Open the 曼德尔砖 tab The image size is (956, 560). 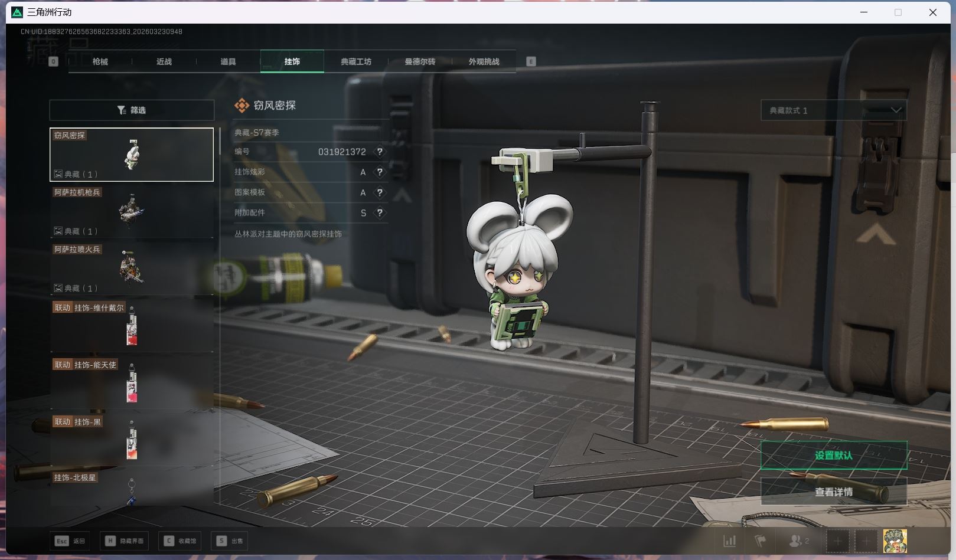(x=420, y=61)
